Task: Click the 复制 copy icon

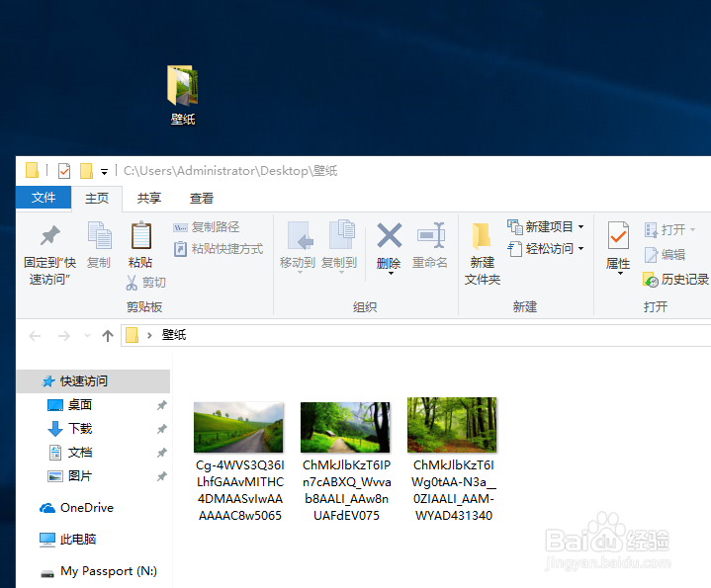Action: 99,235
